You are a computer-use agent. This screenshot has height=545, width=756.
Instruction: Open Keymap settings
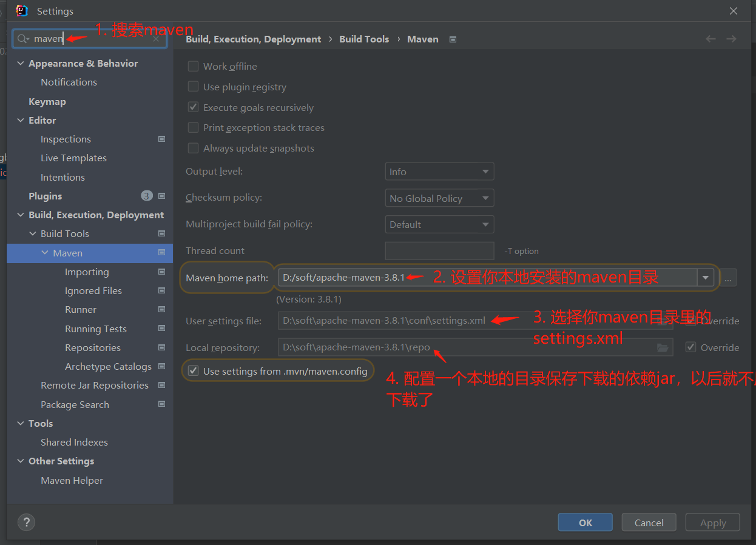tap(47, 101)
